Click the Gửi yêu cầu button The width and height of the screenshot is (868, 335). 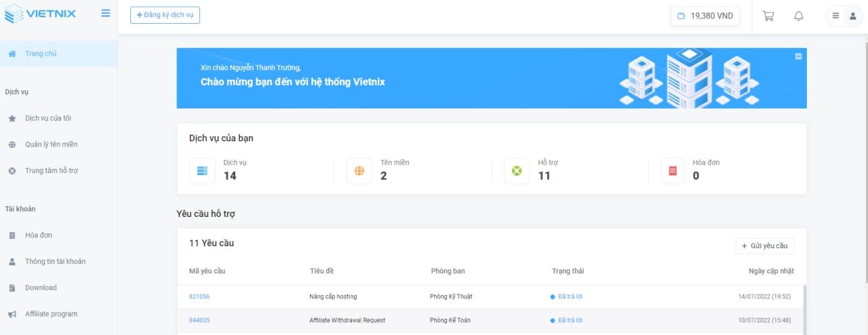tap(765, 246)
